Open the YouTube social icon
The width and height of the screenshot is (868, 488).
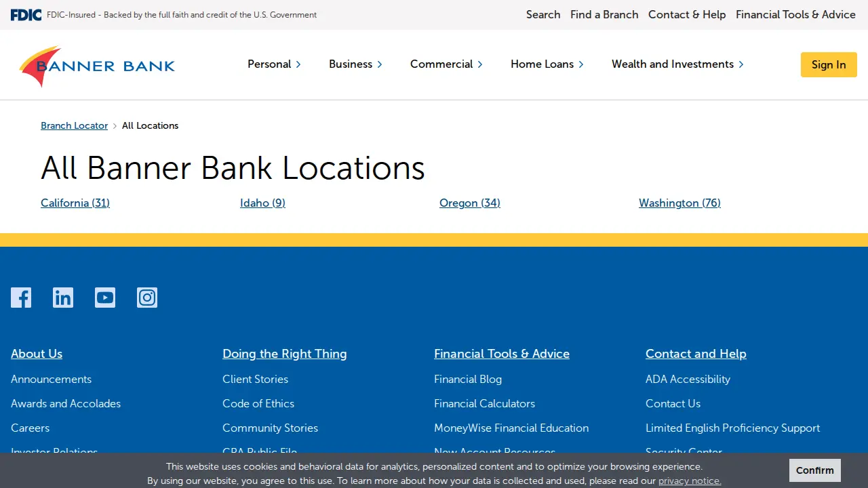pyautogui.click(x=105, y=298)
